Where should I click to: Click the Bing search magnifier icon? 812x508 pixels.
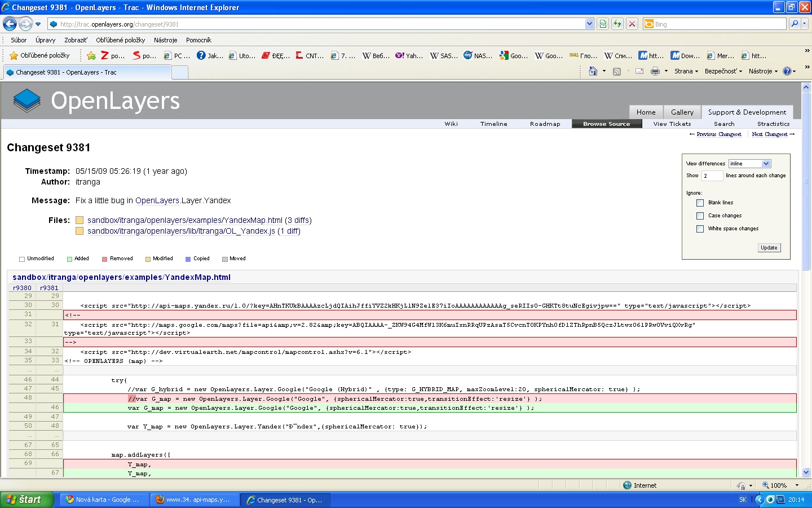(x=795, y=24)
